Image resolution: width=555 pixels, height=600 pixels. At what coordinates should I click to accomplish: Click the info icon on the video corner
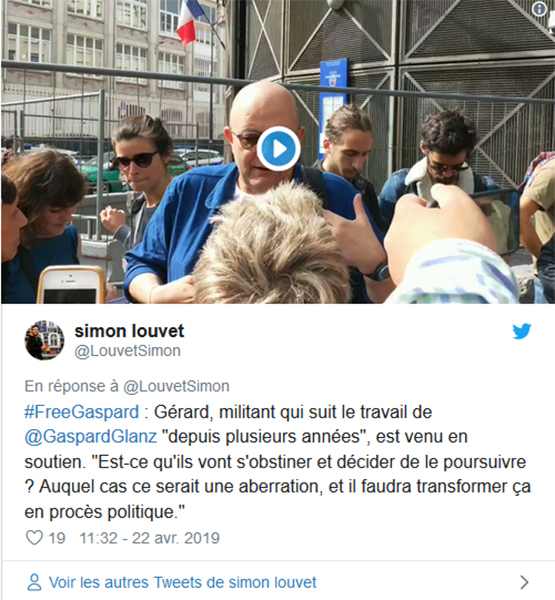[x=540, y=9]
